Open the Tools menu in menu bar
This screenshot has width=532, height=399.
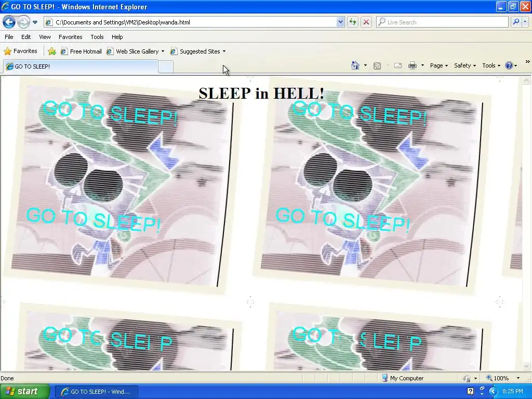tap(97, 37)
